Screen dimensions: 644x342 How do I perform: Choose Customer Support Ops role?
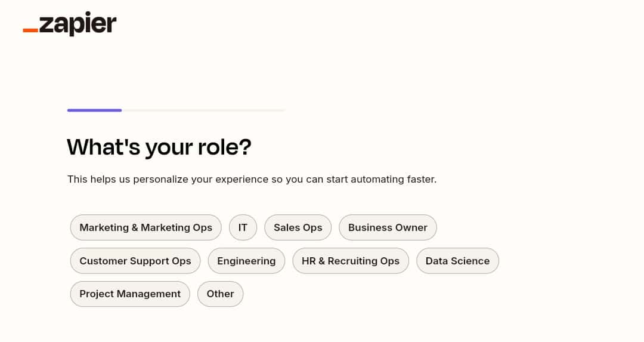click(x=135, y=261)
